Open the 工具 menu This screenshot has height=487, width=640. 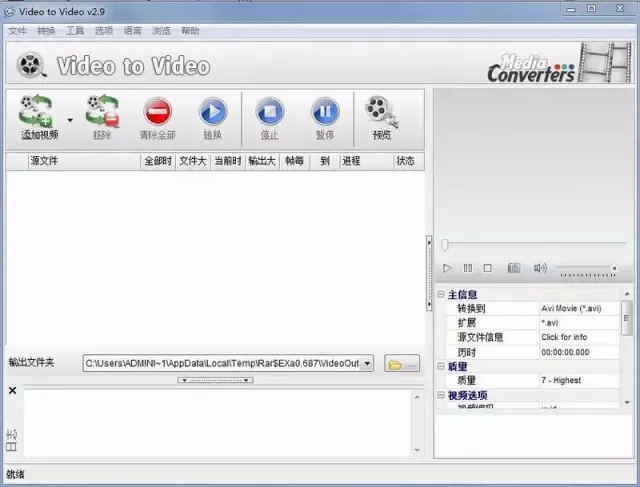click(x=75, y=31)
